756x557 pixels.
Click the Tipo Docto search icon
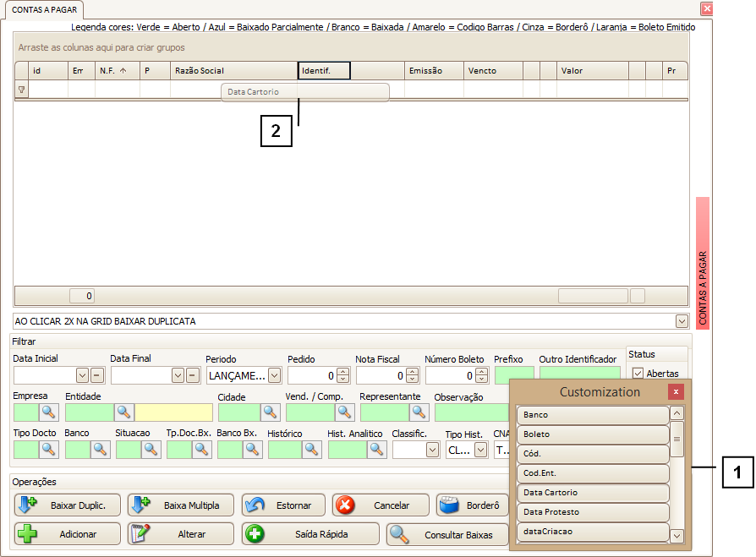48,450
